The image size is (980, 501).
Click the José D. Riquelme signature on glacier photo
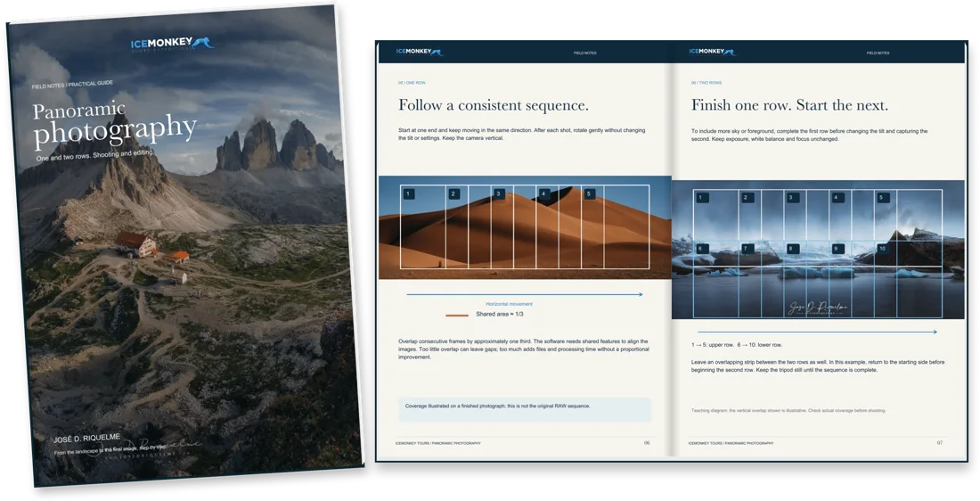point(818,308)
